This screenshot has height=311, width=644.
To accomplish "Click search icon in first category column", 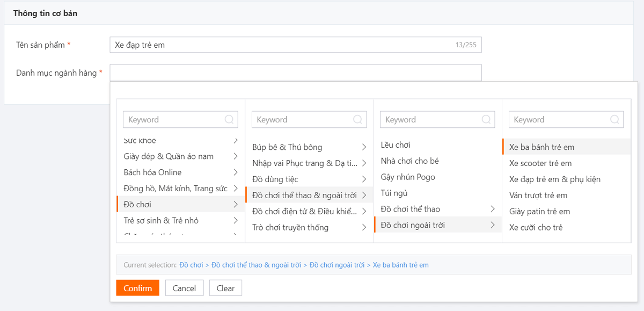I will point(229,120).
